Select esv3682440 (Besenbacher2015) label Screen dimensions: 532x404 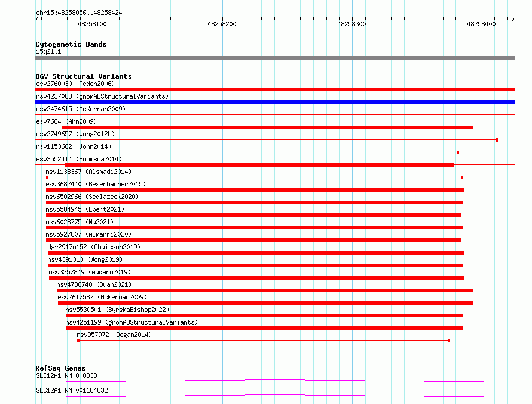click(x=96, y=184)
